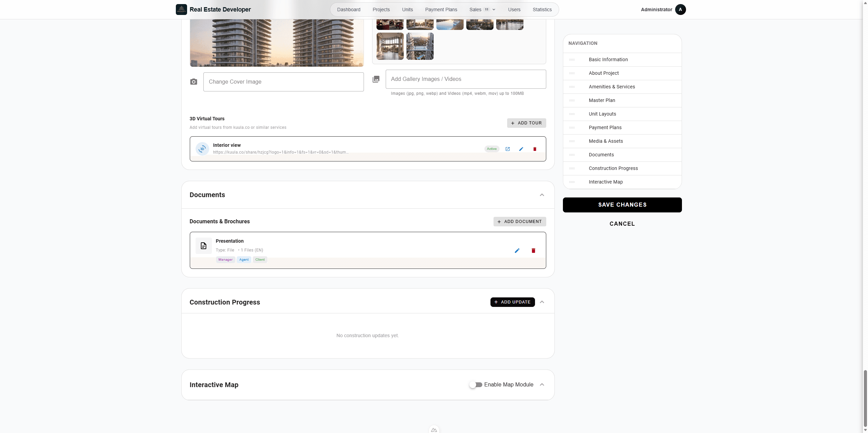Delete the Interior view tour
Screen dimensions: 868x433
535,149
